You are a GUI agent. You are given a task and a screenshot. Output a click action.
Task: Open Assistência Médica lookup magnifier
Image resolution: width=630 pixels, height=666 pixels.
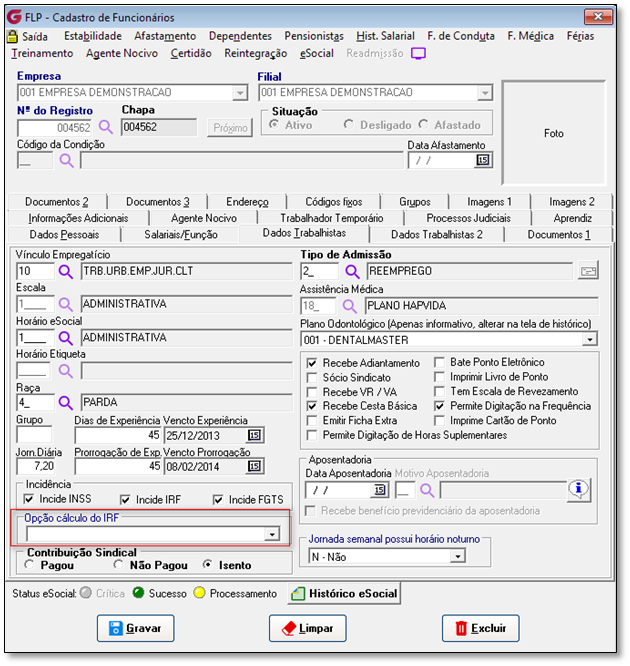coord(350,306)
